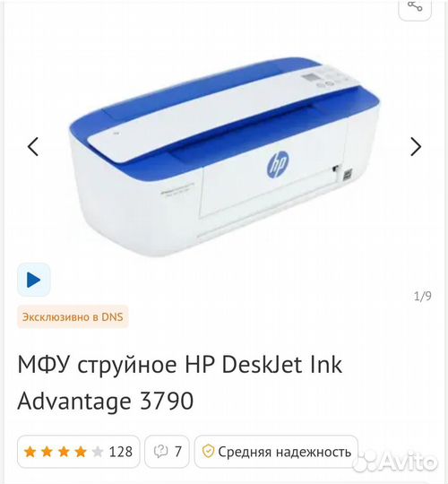The width and height of the screenshot is (448, 484).
Task: Show next product photo with right arrow
Action: pyautogui.click(x=416, y=146)
